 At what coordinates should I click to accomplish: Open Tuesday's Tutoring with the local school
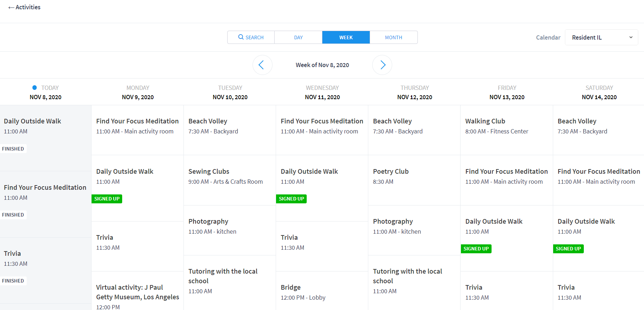click(x=230, y=283)
